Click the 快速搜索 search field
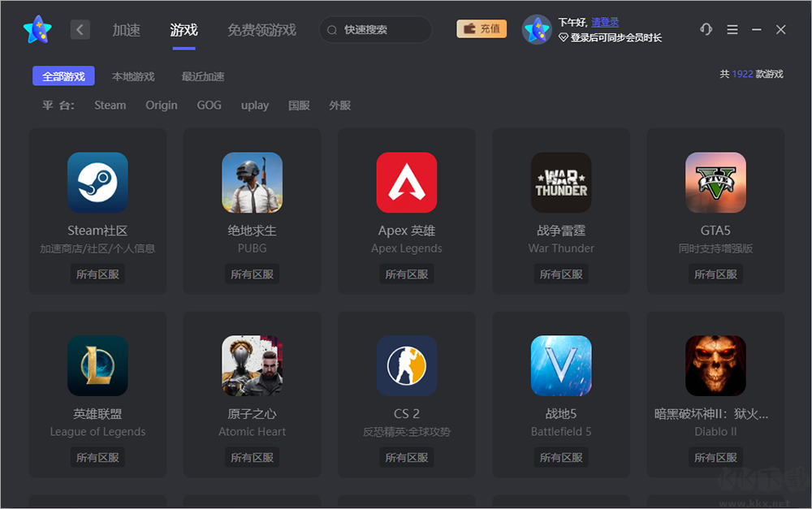This screenshot has width=812, height=509. point(375,29)
